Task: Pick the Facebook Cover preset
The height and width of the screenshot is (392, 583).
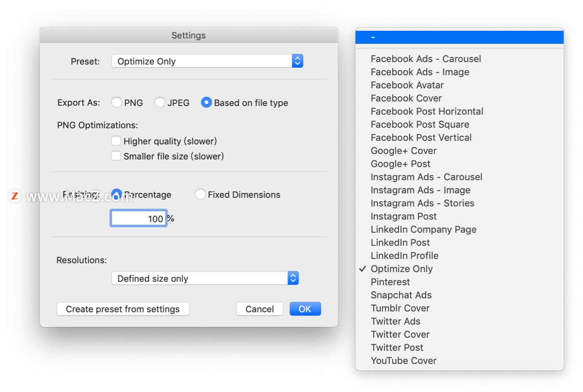Action: click(459, 98)
